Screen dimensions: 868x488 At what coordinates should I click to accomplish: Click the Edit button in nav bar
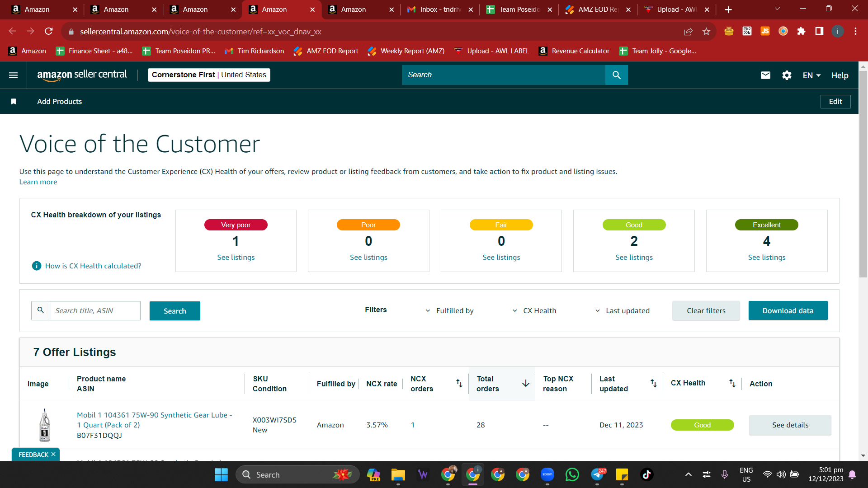pos(835,101)
